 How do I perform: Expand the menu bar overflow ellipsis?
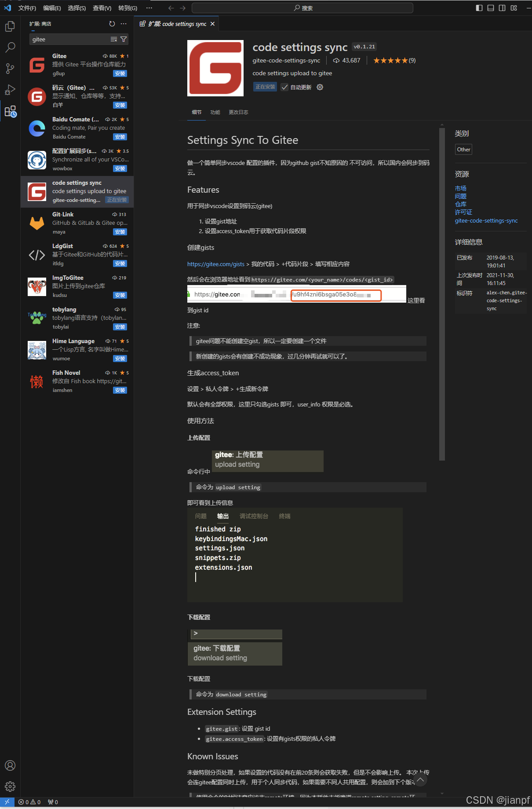coord(149,8)
